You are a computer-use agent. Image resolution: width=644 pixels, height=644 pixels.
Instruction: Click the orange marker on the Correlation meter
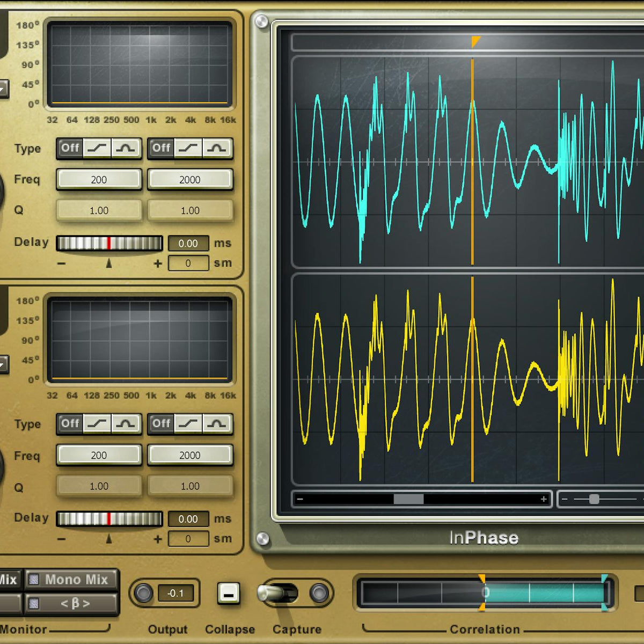point(482,592)
